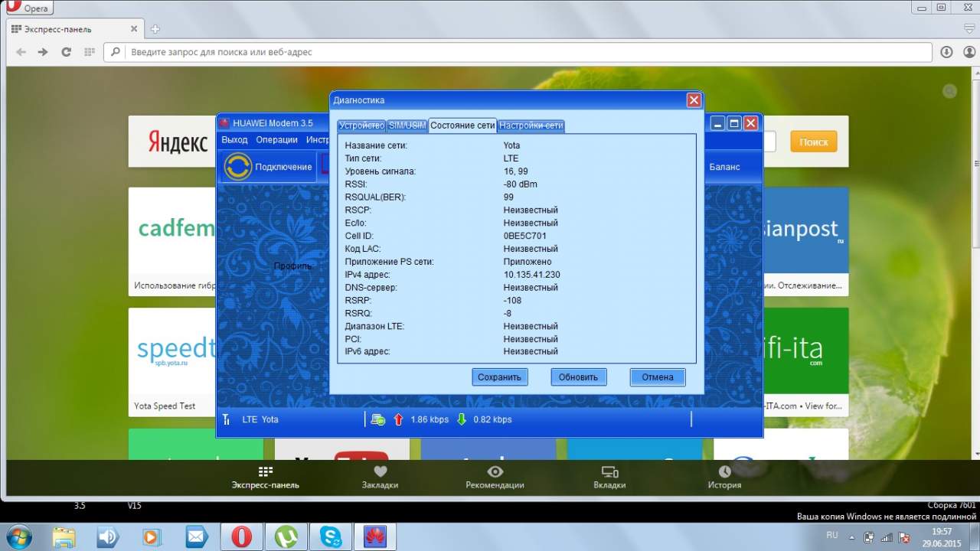Click the Opera menu button
Screen dimensions: 980x551
[x=28, y=8]
